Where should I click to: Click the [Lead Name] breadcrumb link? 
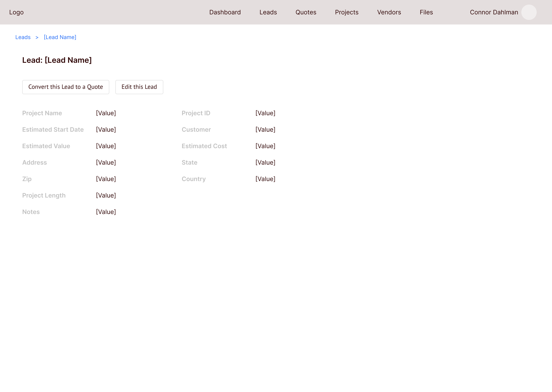point(60,37)
